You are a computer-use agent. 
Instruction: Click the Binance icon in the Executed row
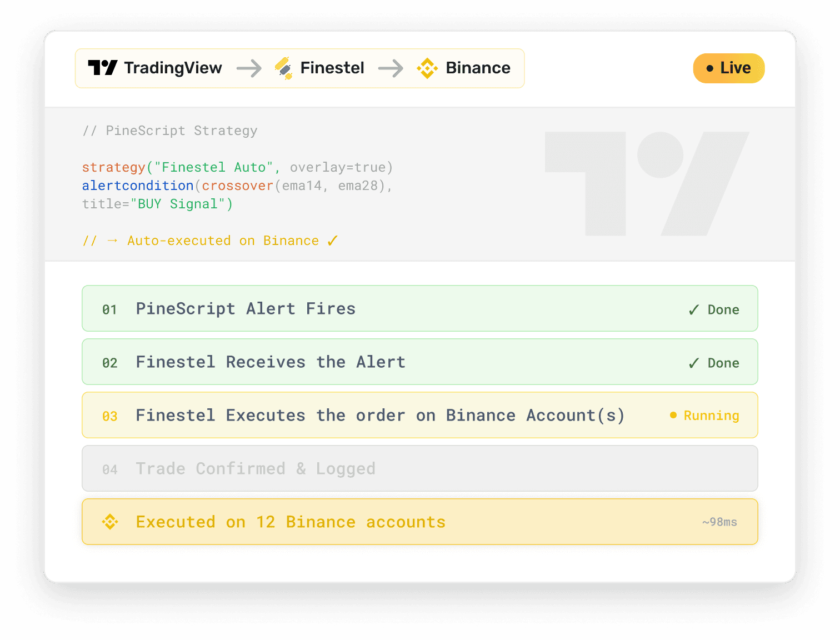(110, 522)
